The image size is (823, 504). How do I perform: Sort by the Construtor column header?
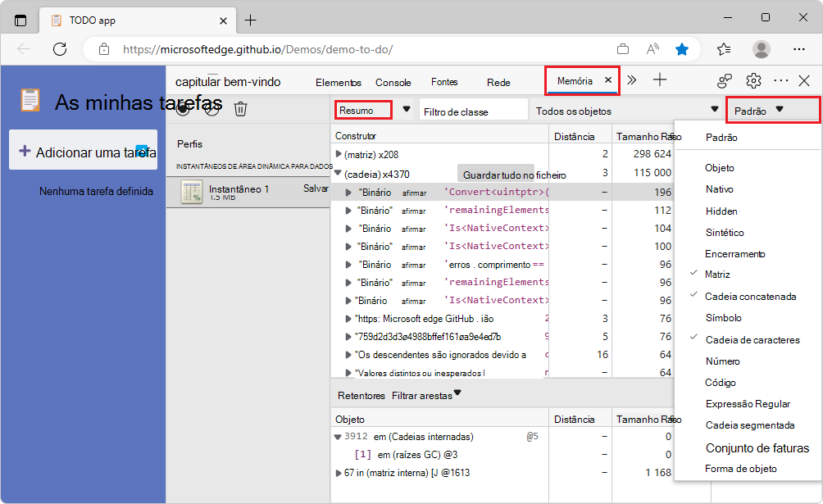point(440,135)
